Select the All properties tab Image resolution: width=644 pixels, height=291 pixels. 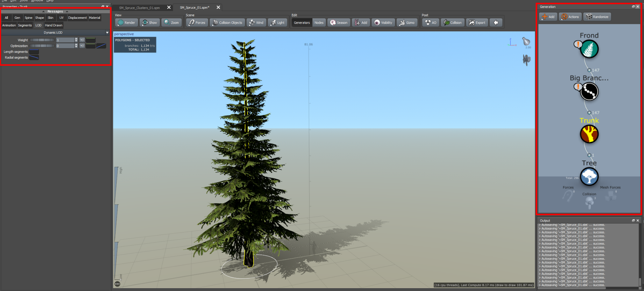(x=6, y=18)
